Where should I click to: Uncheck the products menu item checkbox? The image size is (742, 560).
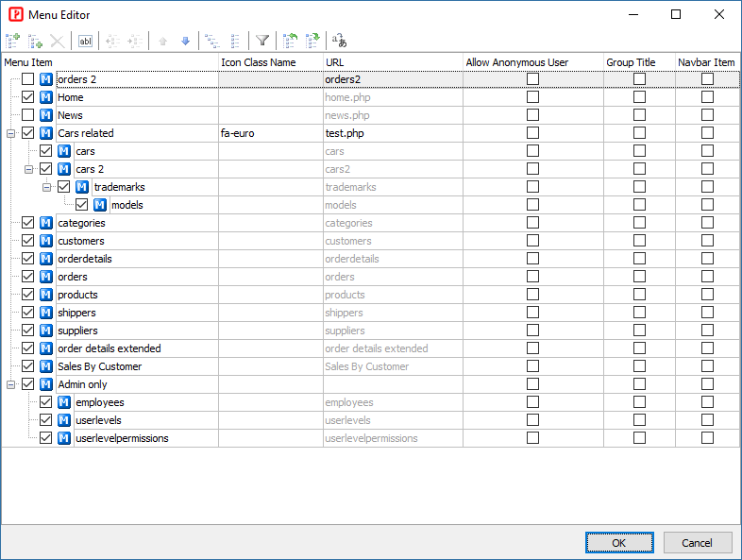tap(28, 294)
